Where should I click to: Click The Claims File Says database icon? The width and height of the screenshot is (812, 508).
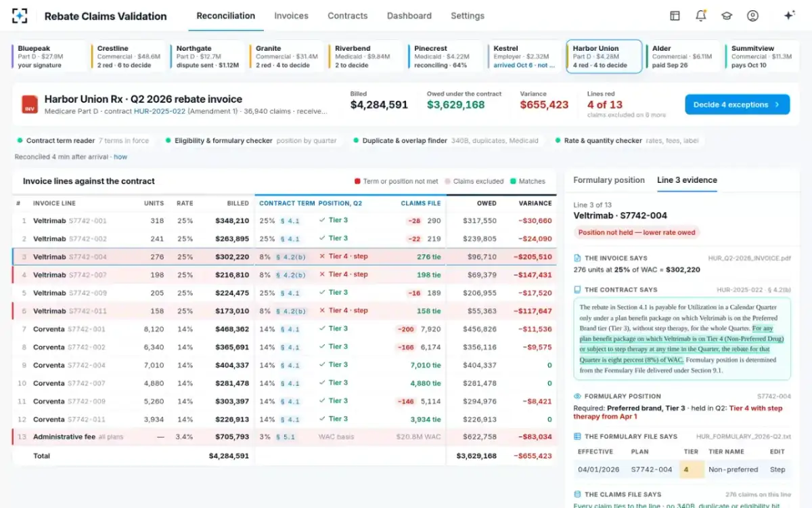coord(577,494)
